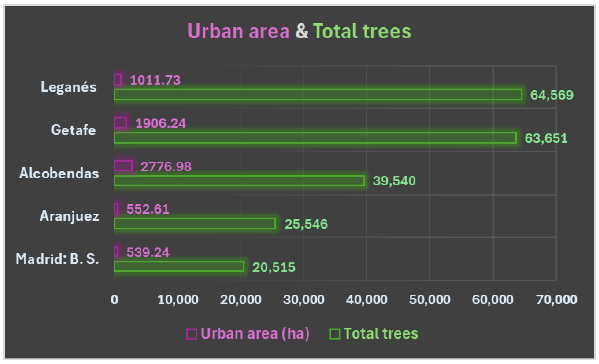Click the Madrid: B. S. axis label

(57, 259)
